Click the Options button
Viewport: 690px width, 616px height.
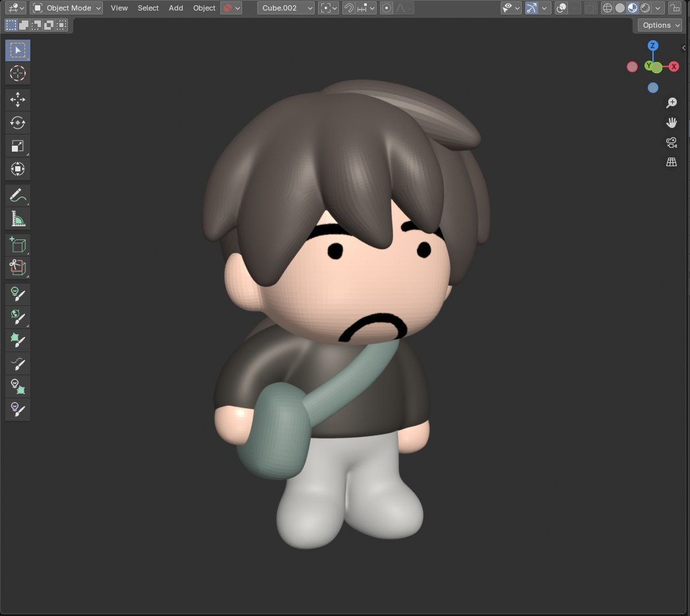pos(661,25)
